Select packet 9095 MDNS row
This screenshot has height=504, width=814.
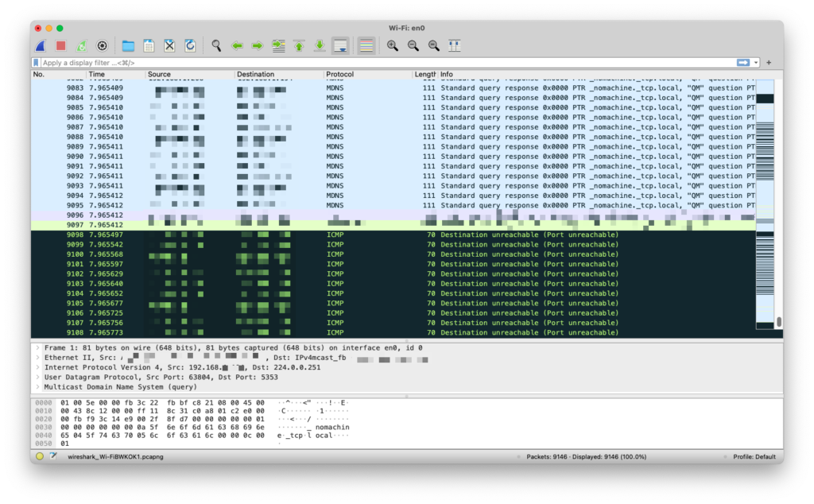click(x=393, y=206)
